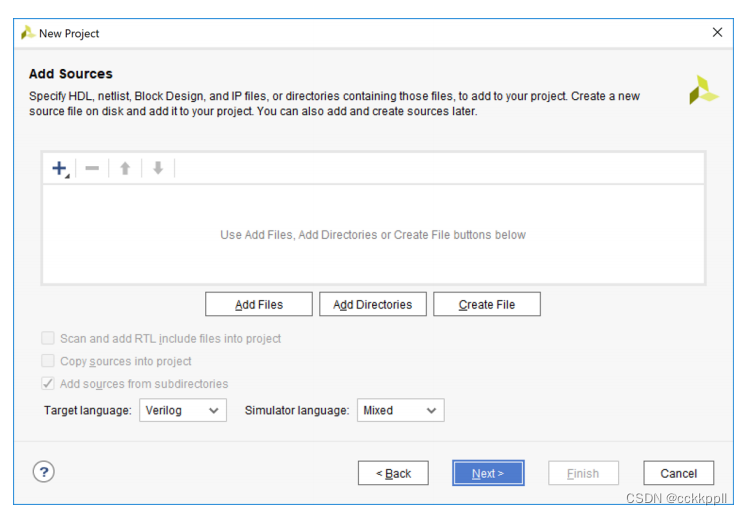Click the Add Sources heading
The height and width of the screenshot is (515, 742).
pos(71,74)
